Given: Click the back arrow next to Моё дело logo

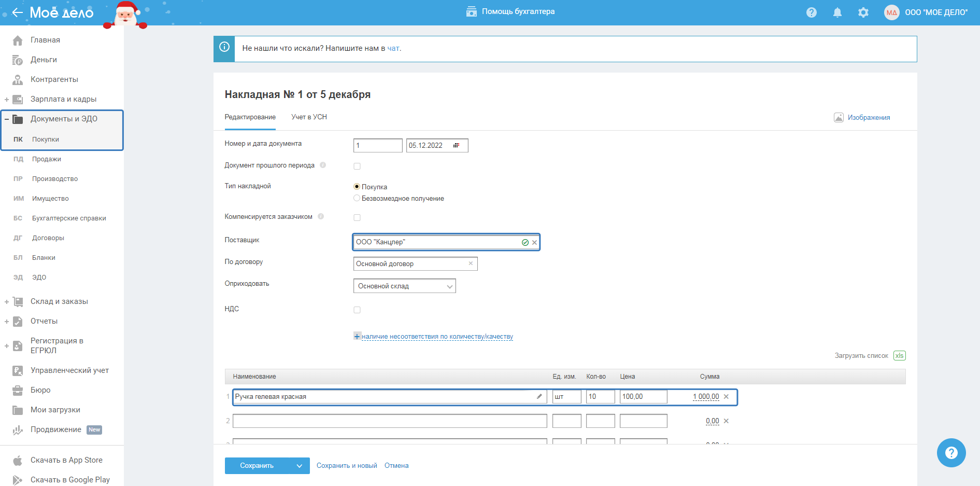Looking at the screenshot, I should pyautogui.click(x=17, y=12).
